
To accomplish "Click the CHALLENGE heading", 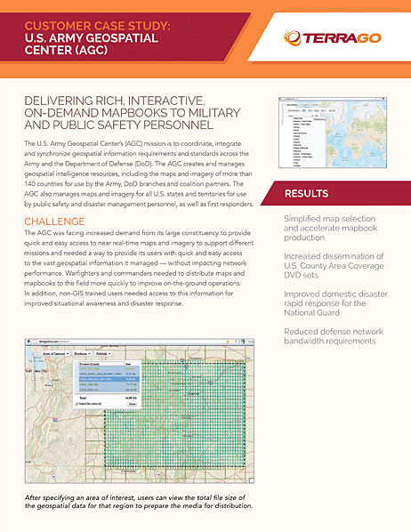I will pos(54,222).
